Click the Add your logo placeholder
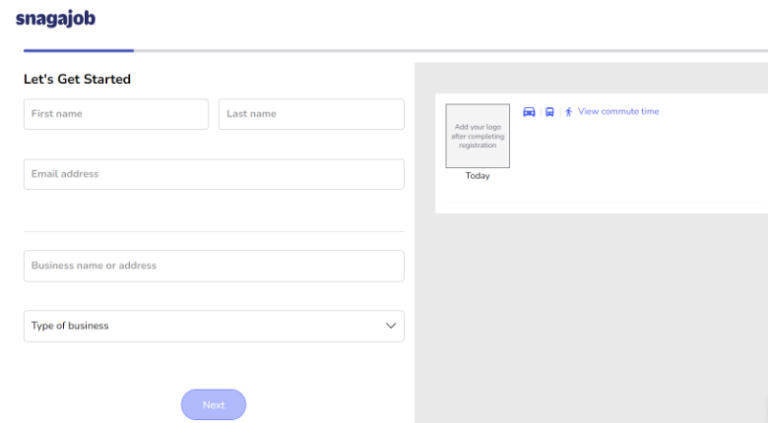The image size is (768, 423). 477,135
